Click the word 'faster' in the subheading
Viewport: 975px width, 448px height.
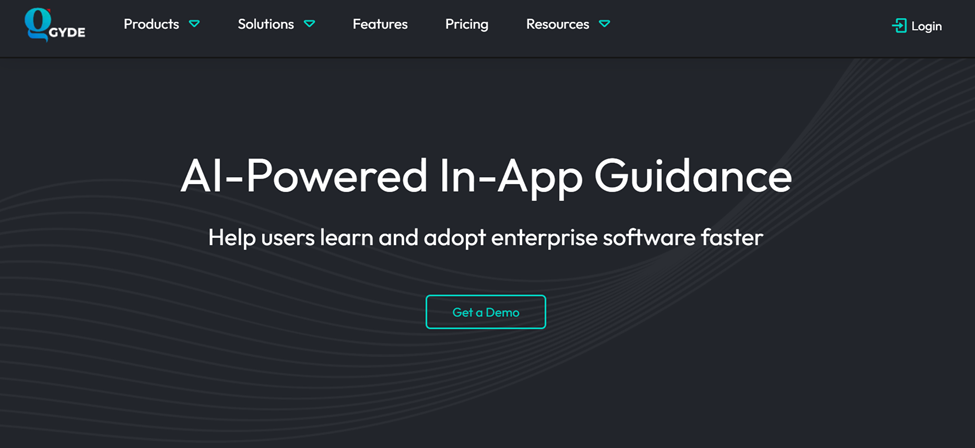click(x=734, y=237)
